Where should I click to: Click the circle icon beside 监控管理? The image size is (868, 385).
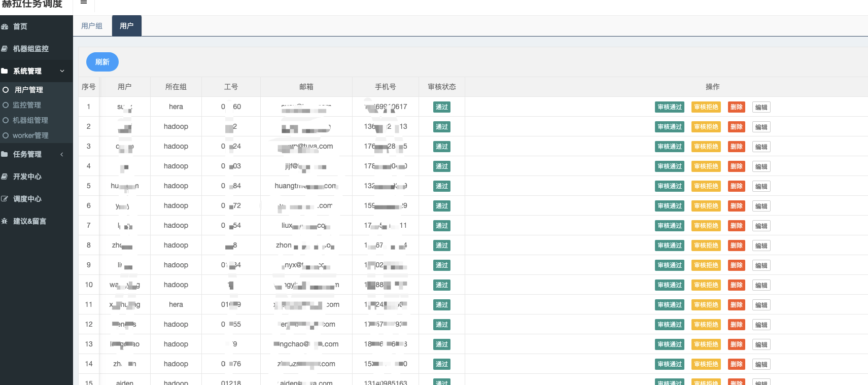[x=6, y=105]
